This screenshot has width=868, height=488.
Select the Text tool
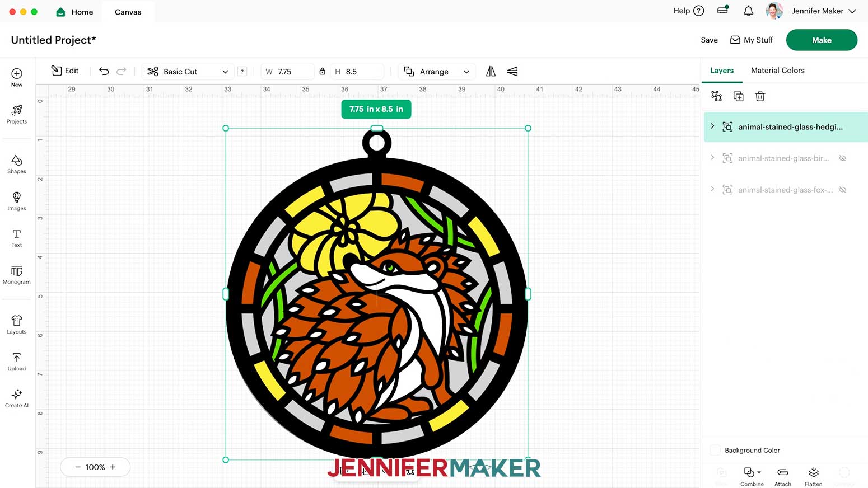point(17,238)
